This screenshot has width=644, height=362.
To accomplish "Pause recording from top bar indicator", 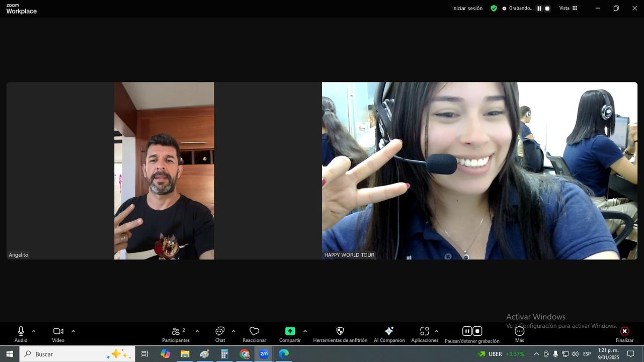I will pyautogui.click(x=539, y=9).
